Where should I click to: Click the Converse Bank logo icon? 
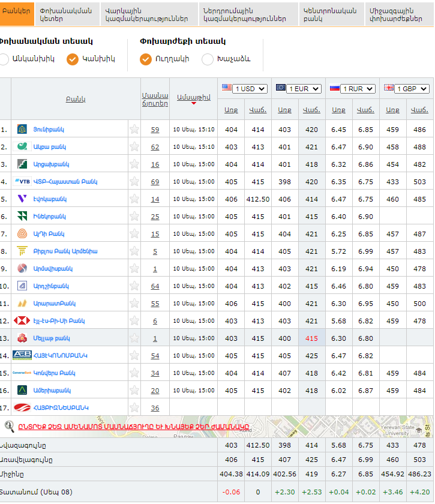(x=22, y=373)
